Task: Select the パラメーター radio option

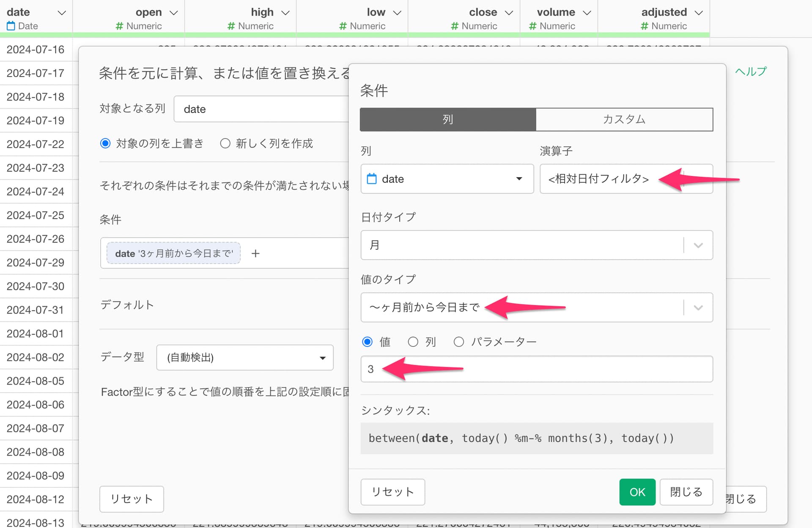Action: click(x=459, y=342)
